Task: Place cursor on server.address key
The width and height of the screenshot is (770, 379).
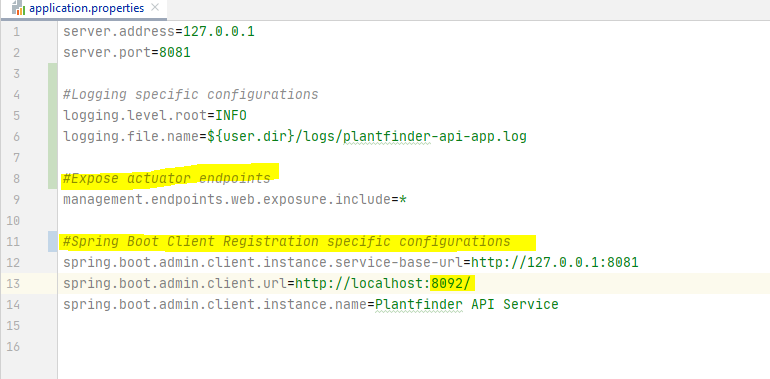Action: point(119,32)
